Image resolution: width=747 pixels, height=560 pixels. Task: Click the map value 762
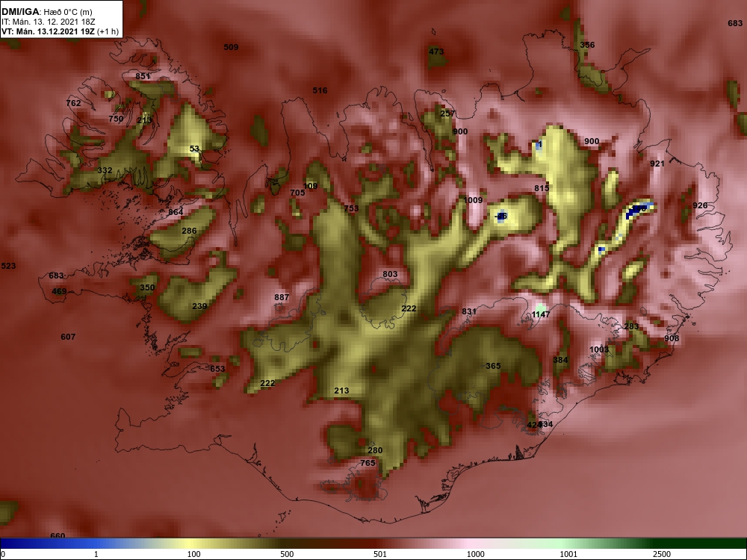(73, 103)
